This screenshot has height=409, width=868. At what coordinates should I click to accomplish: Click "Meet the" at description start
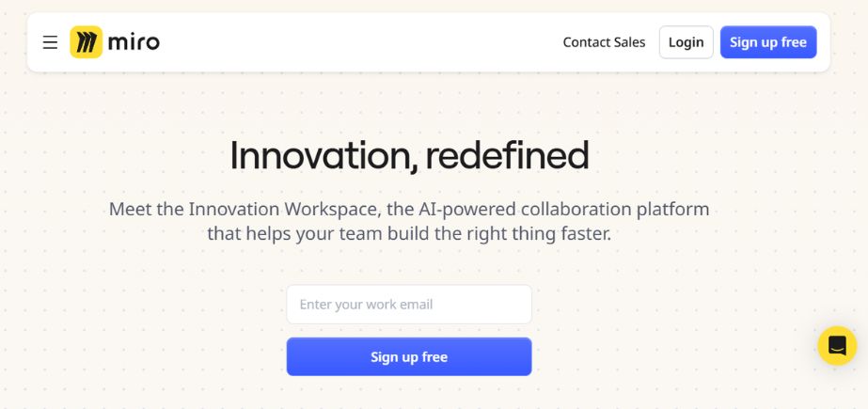pyautogui.click(x=147, y=210)
